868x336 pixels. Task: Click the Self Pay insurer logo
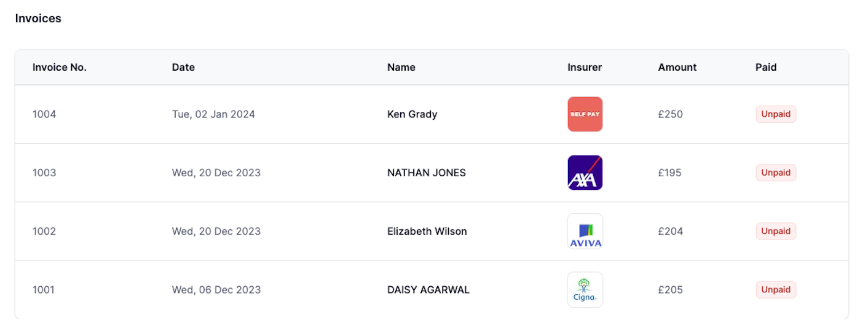point(585,114)
